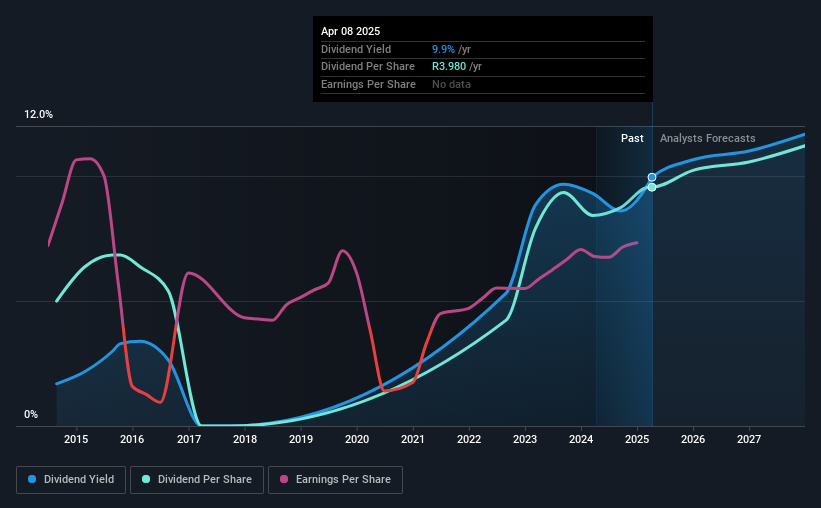Viewport: 821px width, 508px height.
Task: Click the Dividend Yield tooltip row label
Action: [356, 49]
